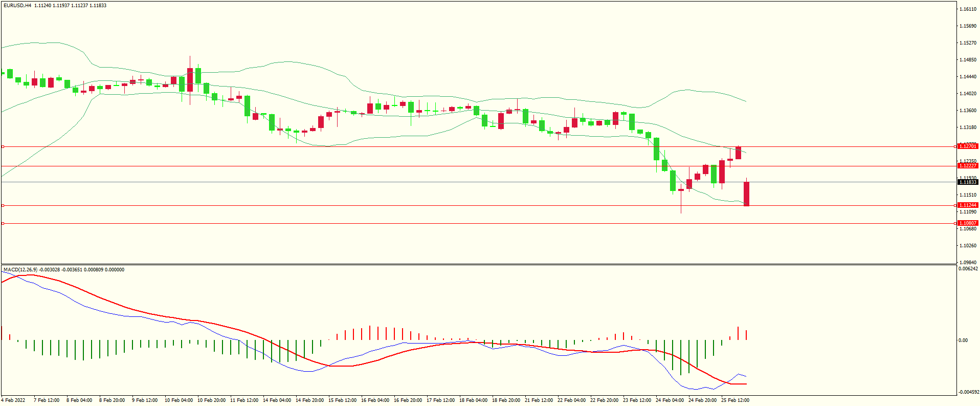This screenshot has width=980, height=406.
Task: Click the 18 Feb 20:00 time label
Action: coord(506,400)
